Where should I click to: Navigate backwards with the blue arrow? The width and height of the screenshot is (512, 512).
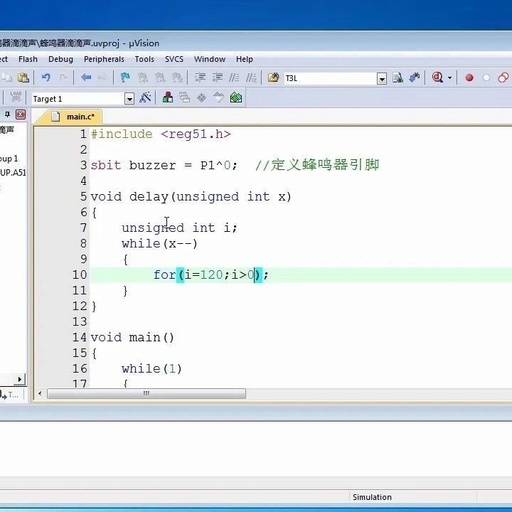(x=86, y=78)
